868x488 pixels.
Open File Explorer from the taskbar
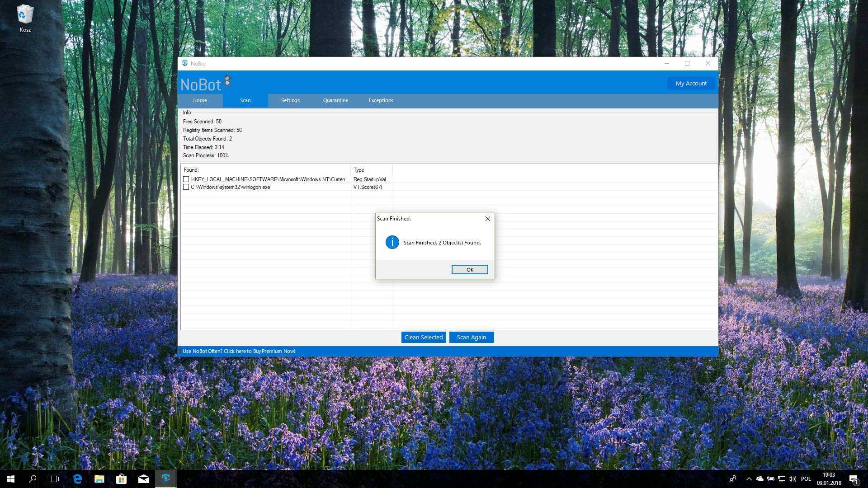click(99, 479)
